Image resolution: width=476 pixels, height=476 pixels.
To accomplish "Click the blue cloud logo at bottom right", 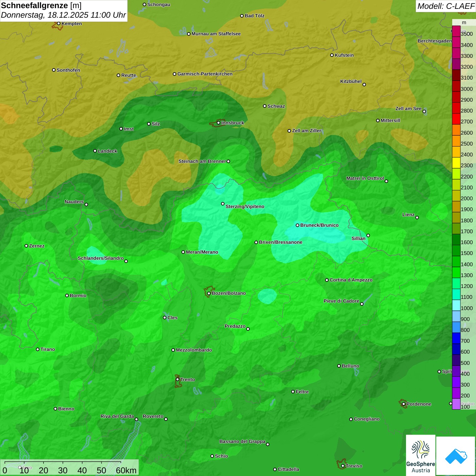I will coord(456,456).
